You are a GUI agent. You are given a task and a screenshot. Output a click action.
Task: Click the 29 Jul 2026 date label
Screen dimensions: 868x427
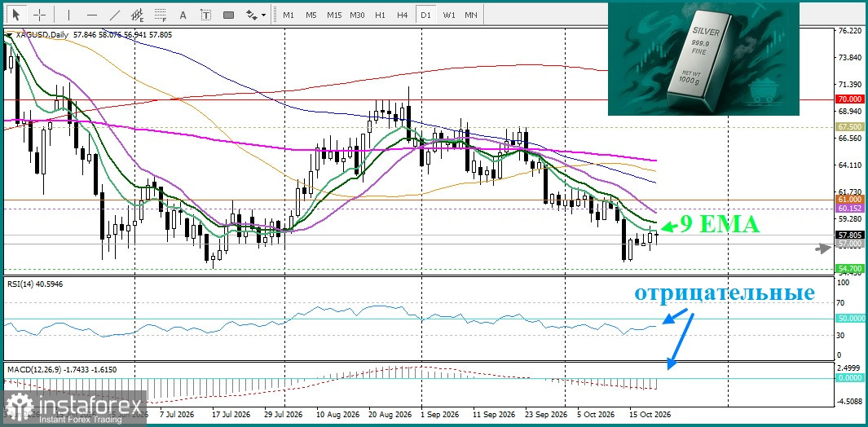283,414
